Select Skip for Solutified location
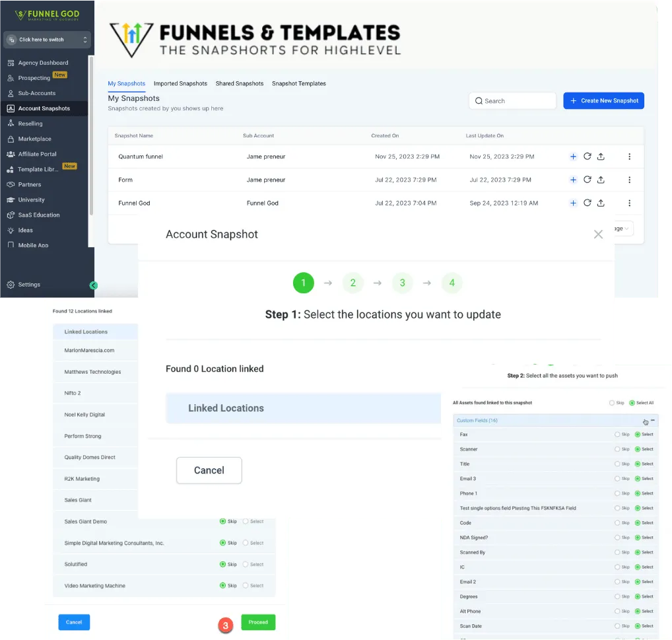The image size is (672, 640). coord(223,564)
